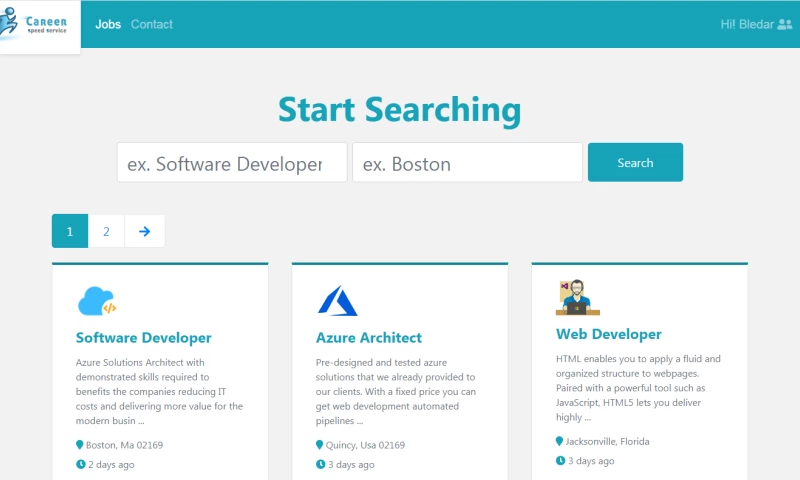Click the clock icon in Azure Architect card
This screenshot has height=480, width=800.
tap(320, 464)
